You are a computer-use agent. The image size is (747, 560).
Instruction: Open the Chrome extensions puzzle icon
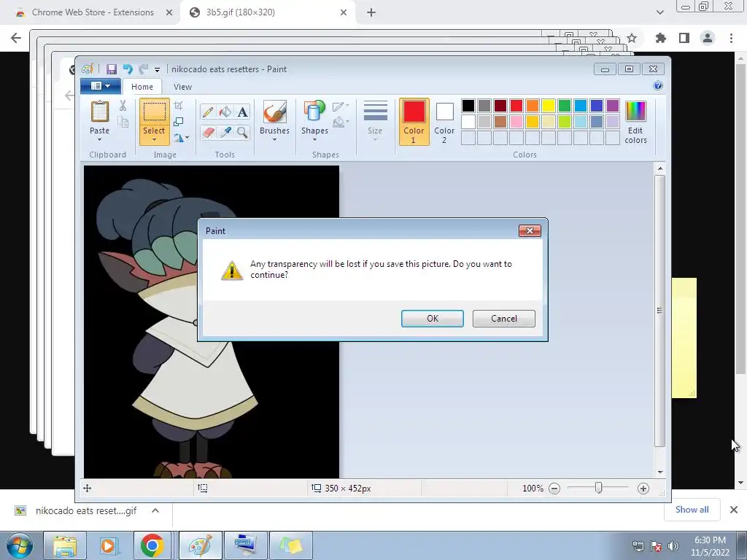click(x=660, y=38)
